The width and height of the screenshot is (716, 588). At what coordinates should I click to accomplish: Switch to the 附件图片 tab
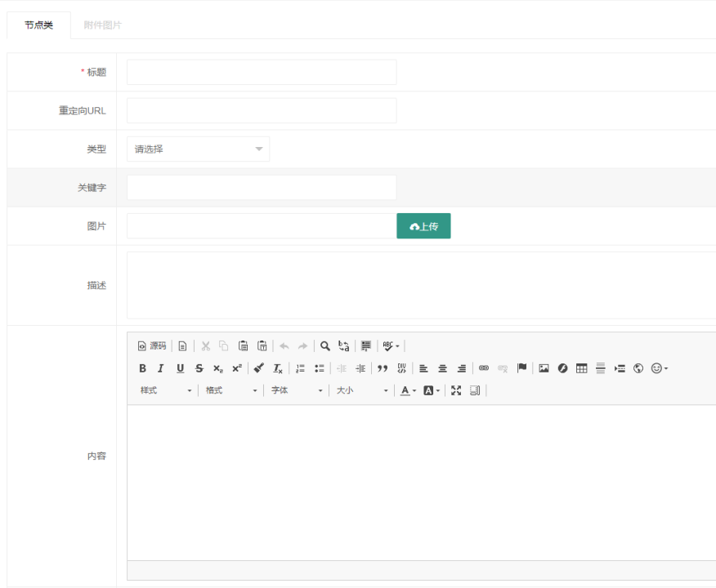click(102, 25)
